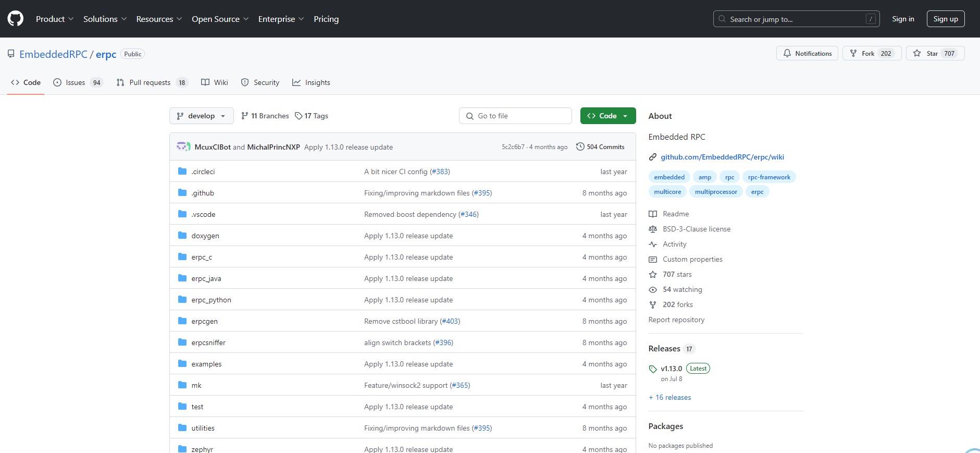Click the erpcgen folder icon

pyautogui.click(x=182, y=321)
